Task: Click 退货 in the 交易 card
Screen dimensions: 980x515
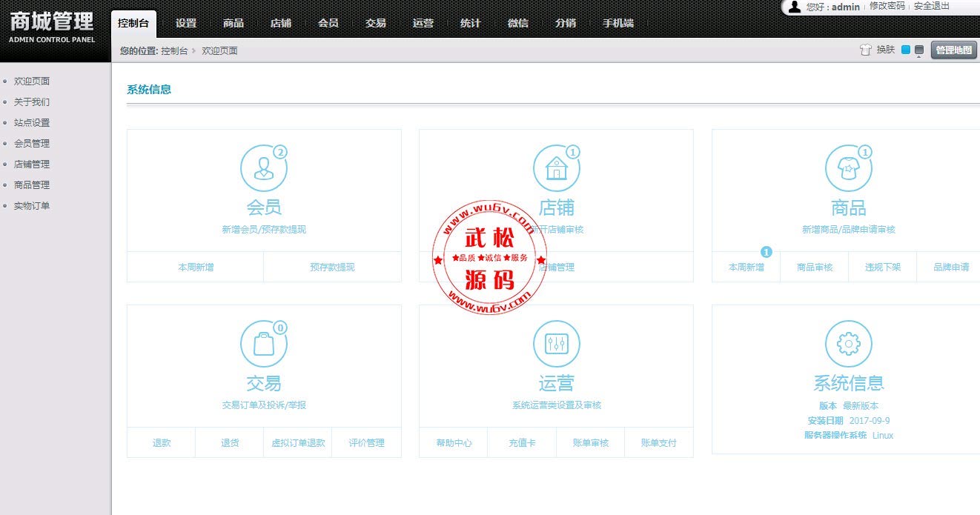Action: [x=230, y=443]
